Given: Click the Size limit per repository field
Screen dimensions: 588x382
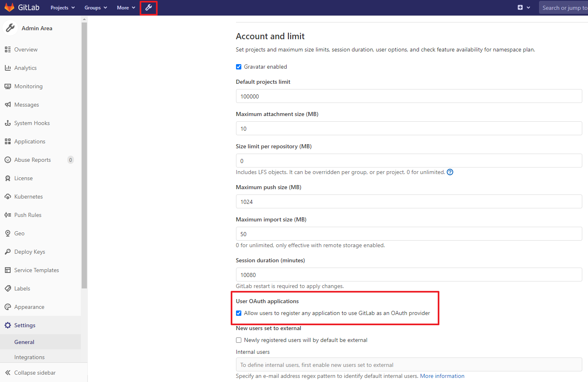Looking at the screenshot, I should pyautogui.click(x=409, y=161).
